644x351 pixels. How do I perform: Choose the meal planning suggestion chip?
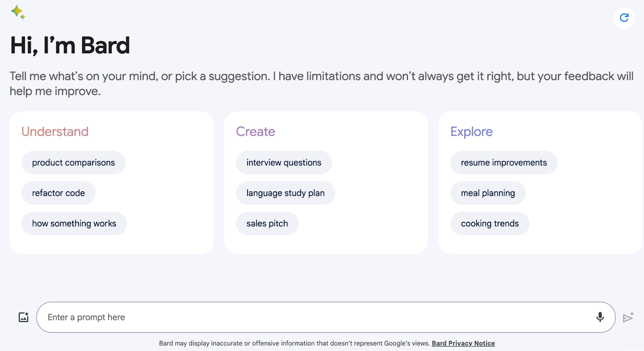pos(488,193)
